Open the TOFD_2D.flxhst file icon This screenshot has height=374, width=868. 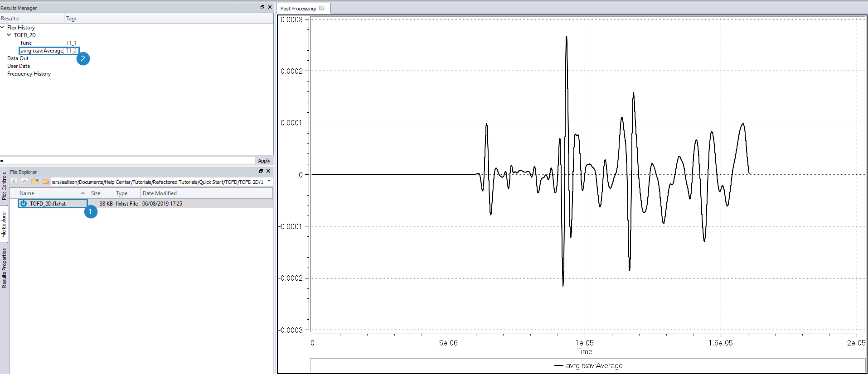24,204
